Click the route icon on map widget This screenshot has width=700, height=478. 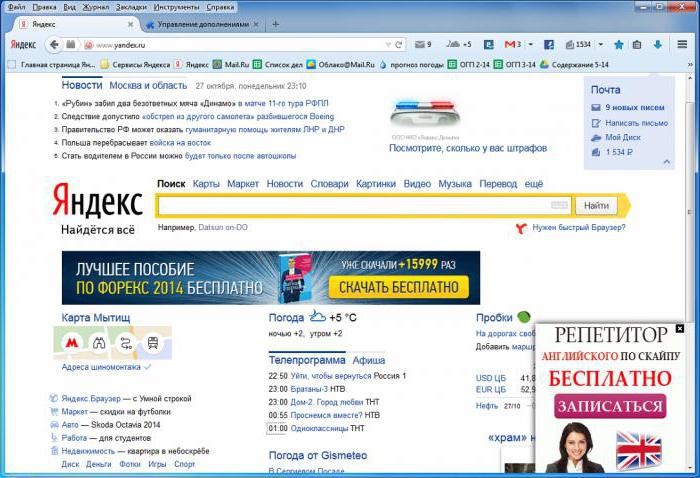126,343
